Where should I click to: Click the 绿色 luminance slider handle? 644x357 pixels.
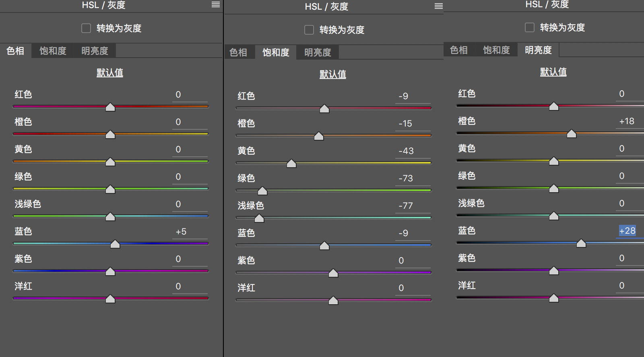pyautogui.click(x=554, y=189)
